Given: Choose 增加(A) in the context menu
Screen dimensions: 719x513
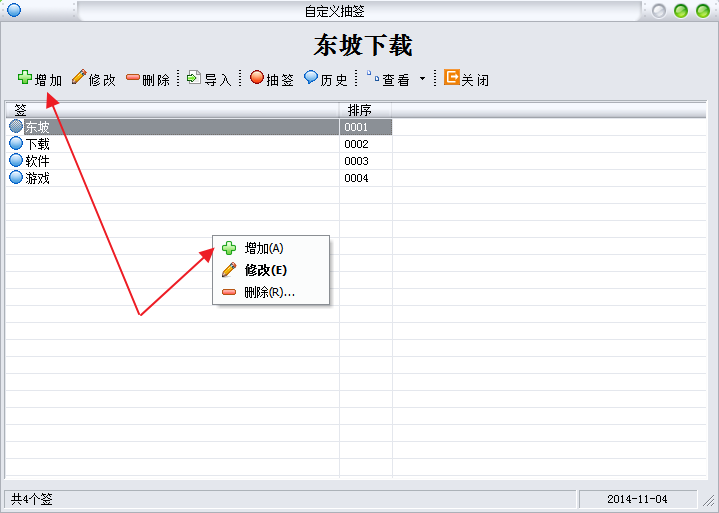Looking at the screenshot, I should [x=271, y=248].
